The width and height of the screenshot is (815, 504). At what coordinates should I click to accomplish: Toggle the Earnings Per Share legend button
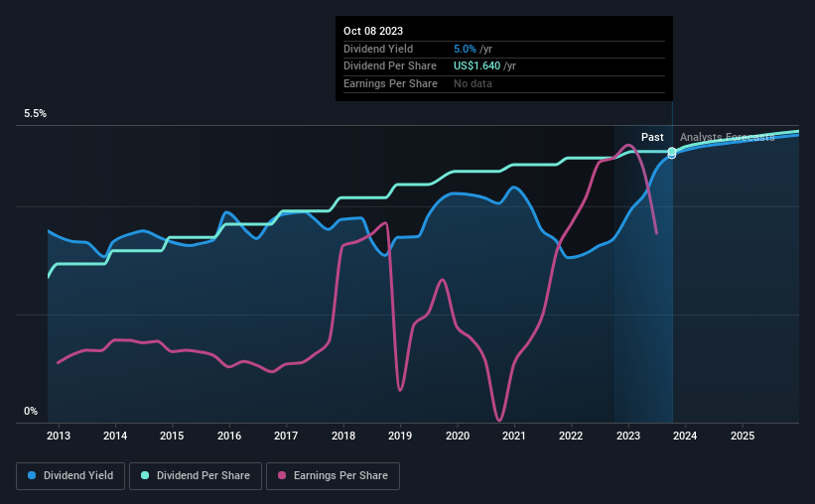[x=334, y=476]
